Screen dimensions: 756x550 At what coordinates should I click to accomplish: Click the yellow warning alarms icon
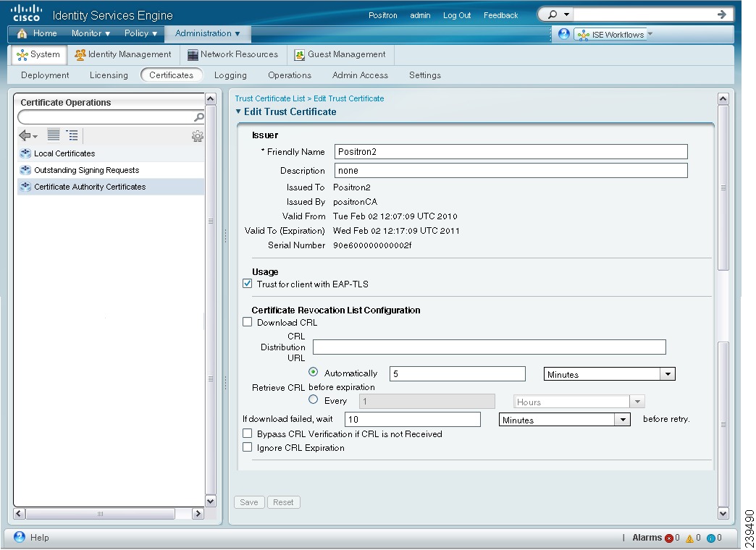689,538
